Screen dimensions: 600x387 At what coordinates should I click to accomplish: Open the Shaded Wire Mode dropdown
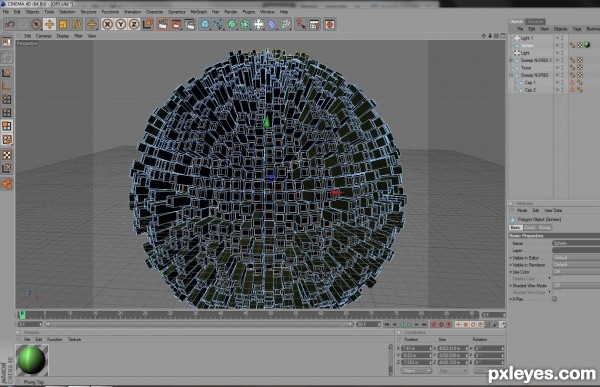point(576,286)
